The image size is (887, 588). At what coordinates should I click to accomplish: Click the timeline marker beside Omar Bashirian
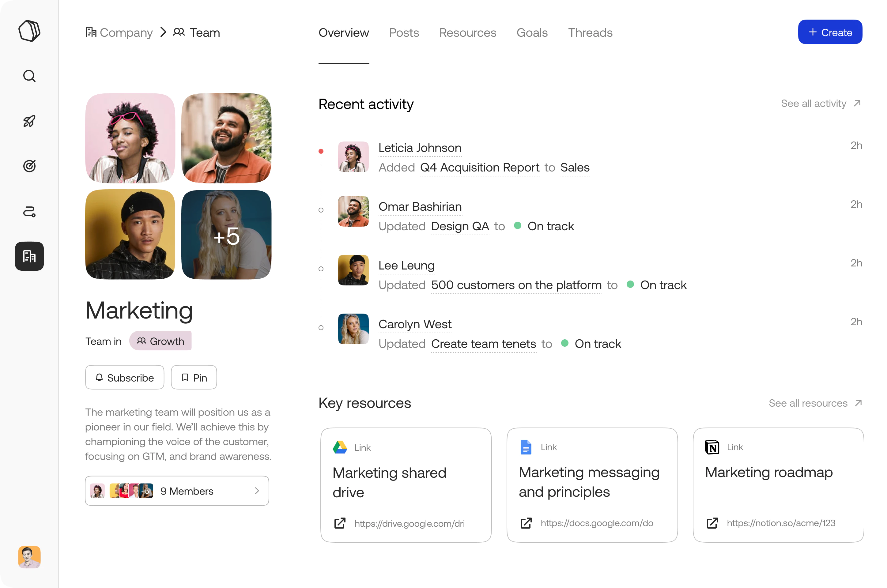click(x=321, y=210)
